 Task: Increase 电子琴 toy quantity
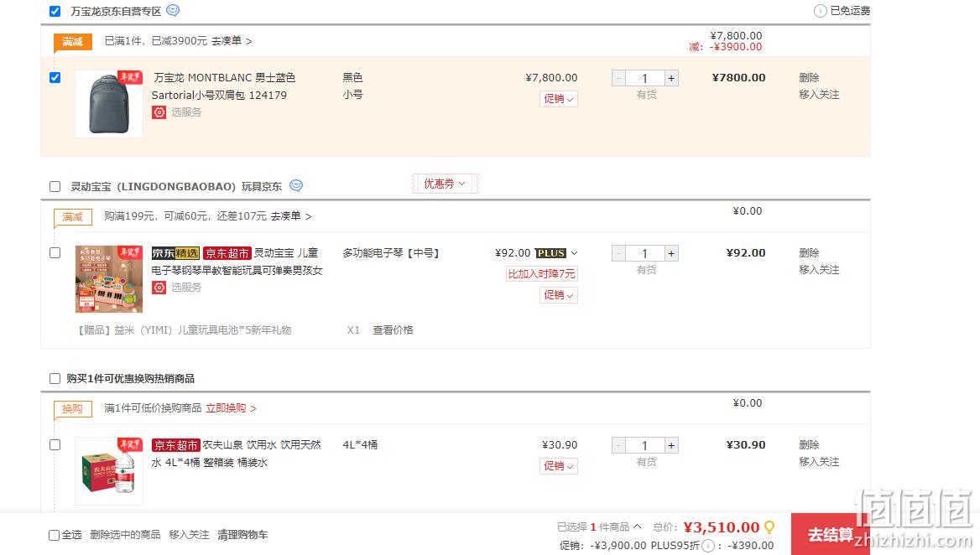tap(671, 253)
